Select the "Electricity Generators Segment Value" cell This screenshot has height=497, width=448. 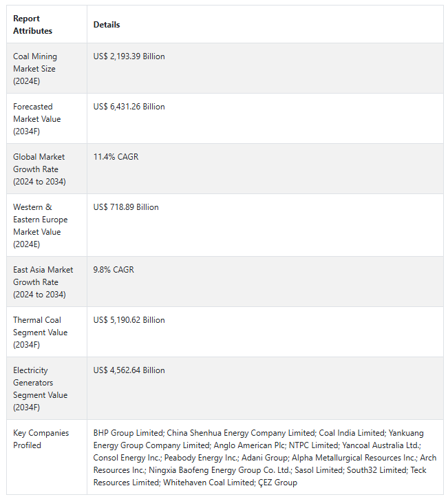point(40,389)
